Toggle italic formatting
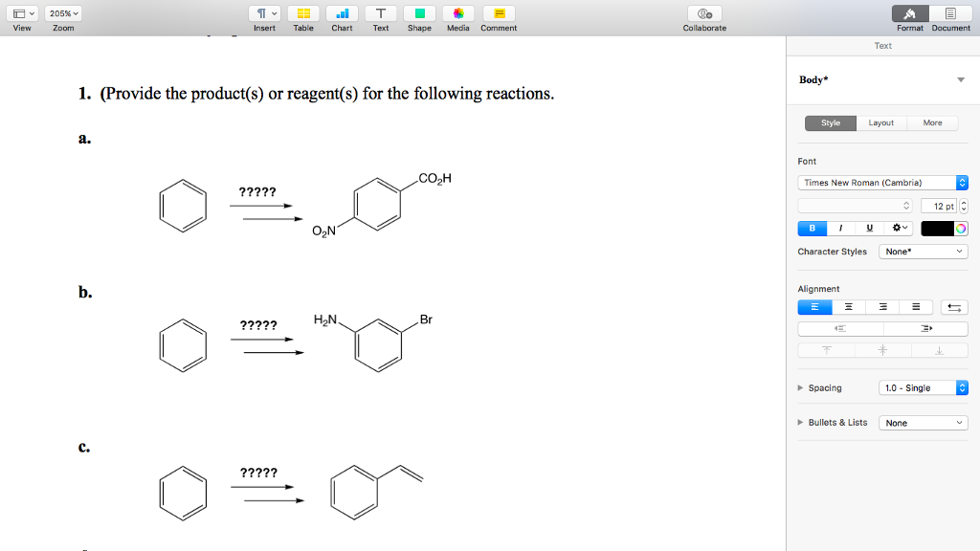Image resolution: width=980 pixels, height=551 pixels. pos(840,228)
